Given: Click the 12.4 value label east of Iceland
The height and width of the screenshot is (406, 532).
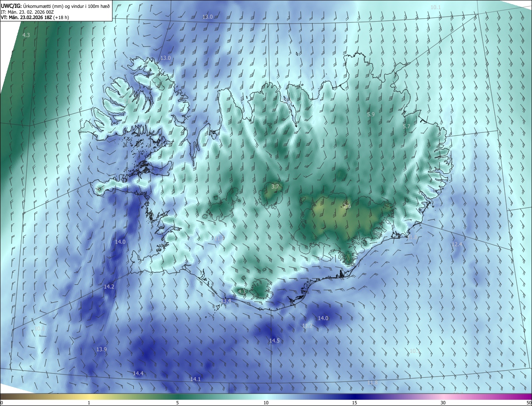Looking at the screenshot, I should [457, 244].
